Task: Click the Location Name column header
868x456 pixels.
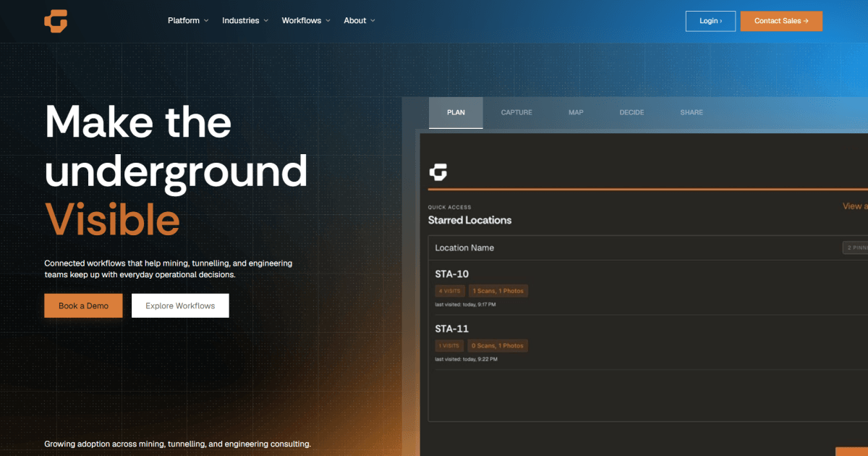Action: point(464,248)
